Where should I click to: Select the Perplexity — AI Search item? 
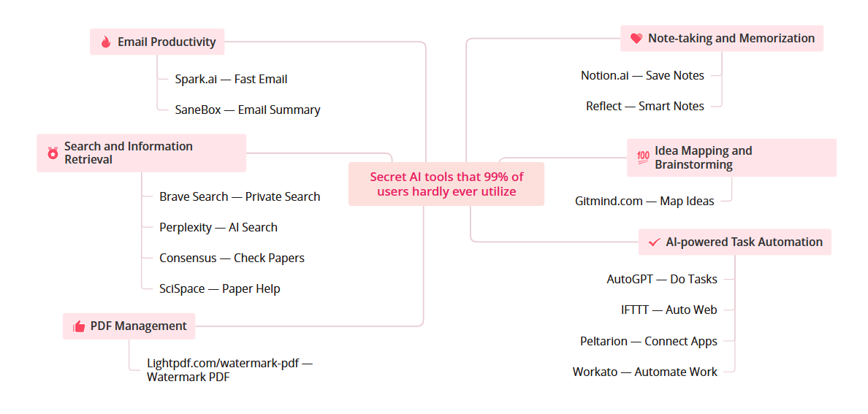pos(218,227)
